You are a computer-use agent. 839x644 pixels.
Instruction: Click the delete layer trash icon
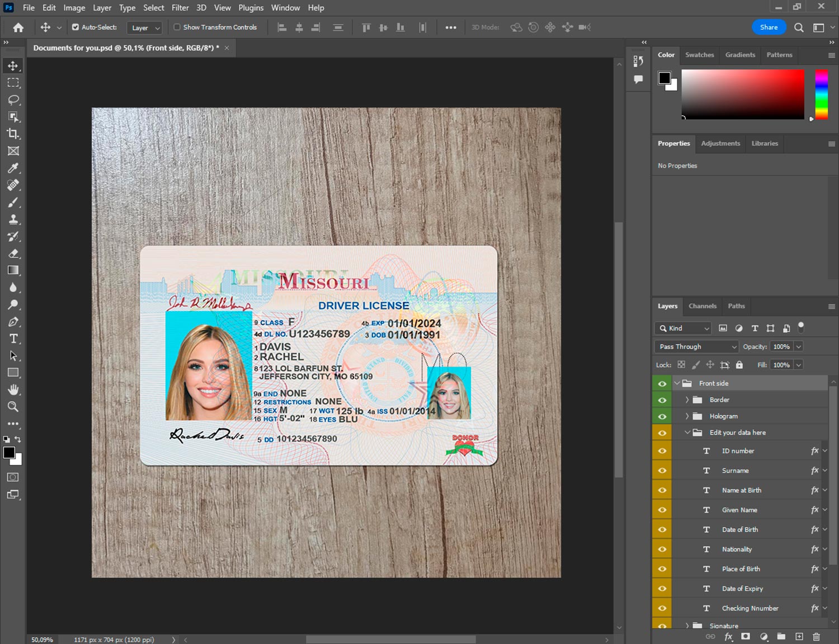[816, 637]
